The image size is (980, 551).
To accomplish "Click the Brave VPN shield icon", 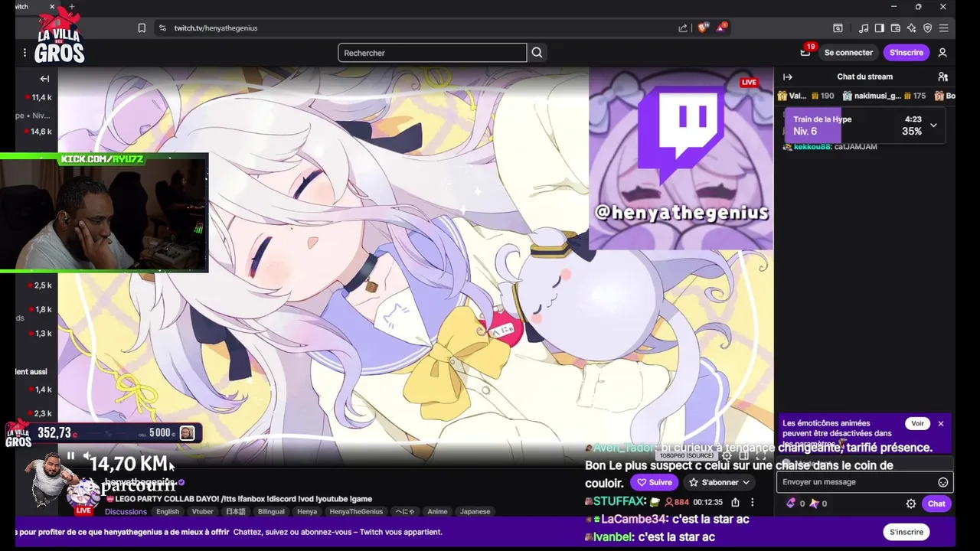I will pos(927,28).
